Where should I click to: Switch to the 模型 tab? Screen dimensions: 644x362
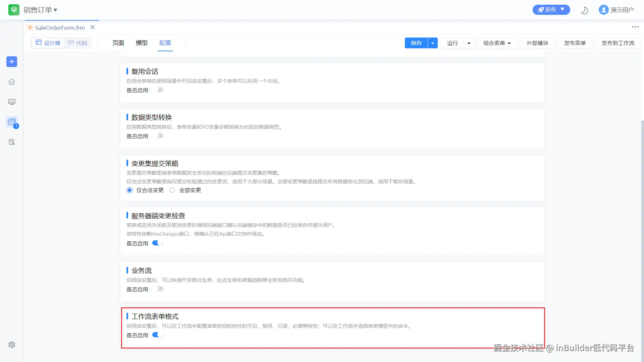point(142,43)
